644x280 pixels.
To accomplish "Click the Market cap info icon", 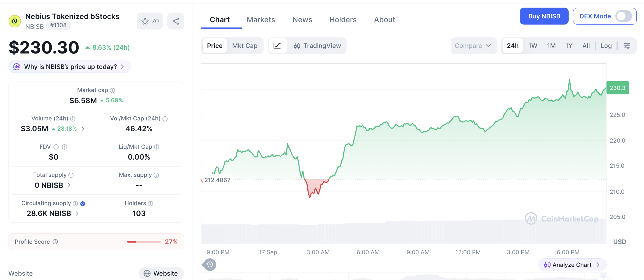I will click(x=112, y=90).
